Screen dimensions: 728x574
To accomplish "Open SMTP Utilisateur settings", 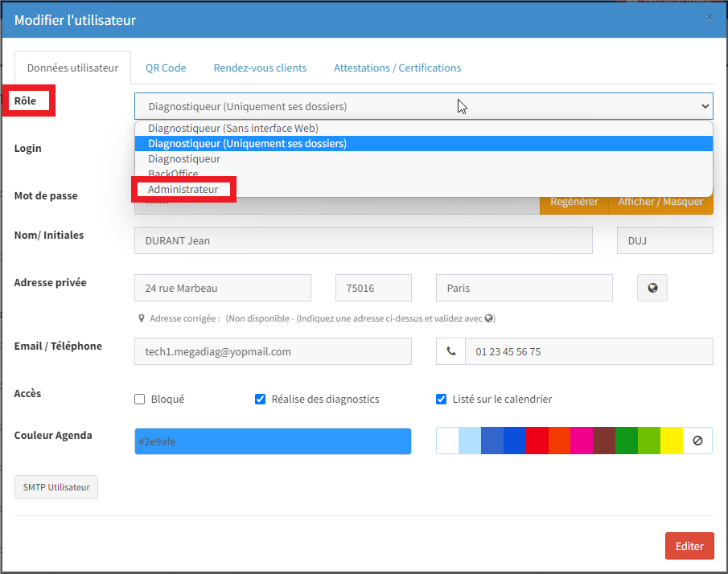I will click(56, 487).
